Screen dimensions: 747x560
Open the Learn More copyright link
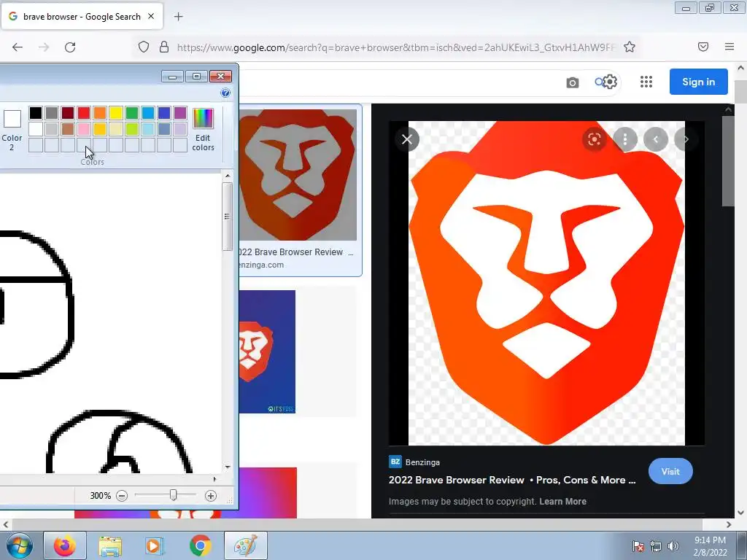[x=562, y=502]
